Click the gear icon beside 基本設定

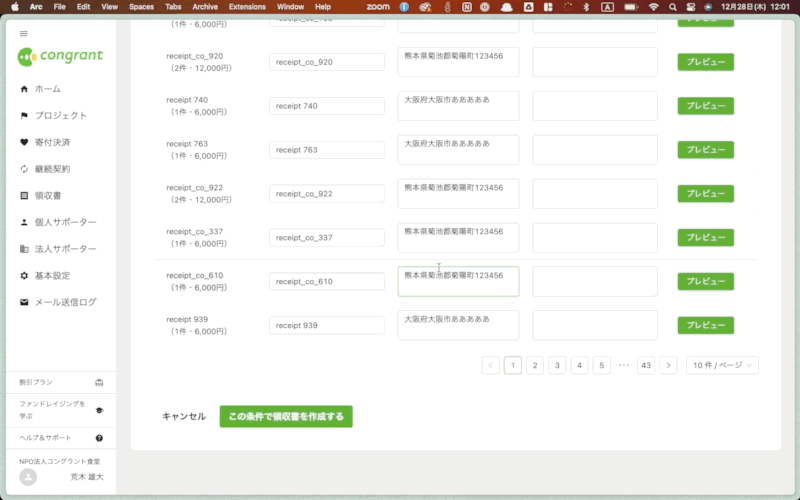tap(24, 276)
